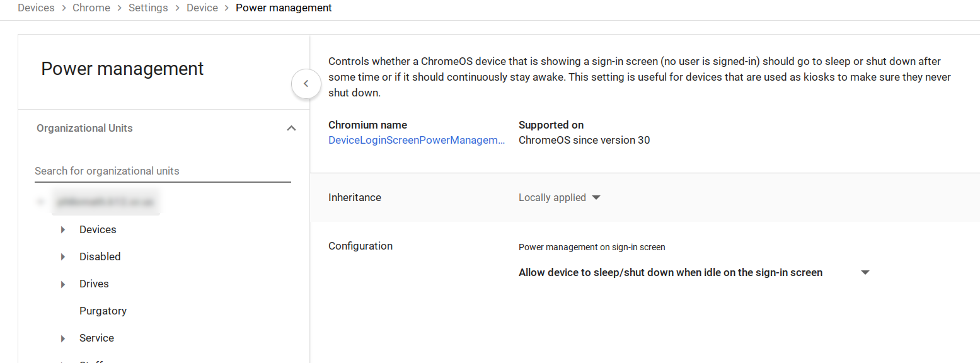Image resolution: width=980 pixels, height=363 pixels.
Task: Select the Service organizational unit
Action: 96,338
